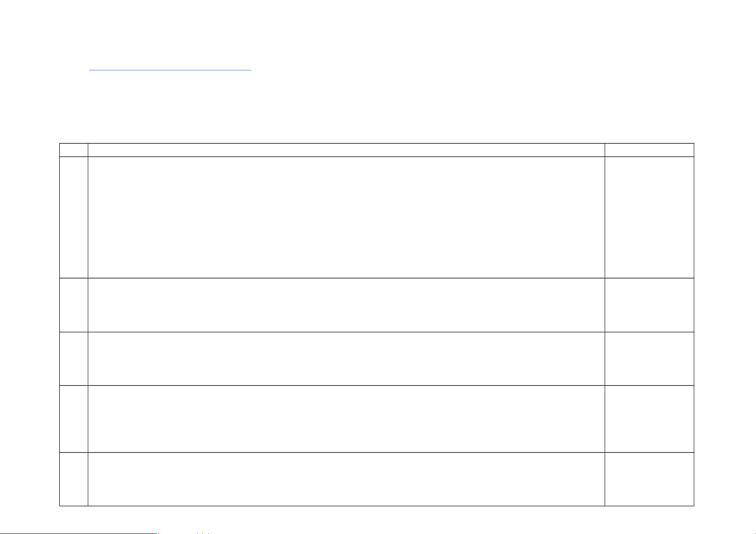Select the right column cell of the bottom row
The width and height of the screenshot is (756, 534).
pyautogui.click(x=649, y=479)
